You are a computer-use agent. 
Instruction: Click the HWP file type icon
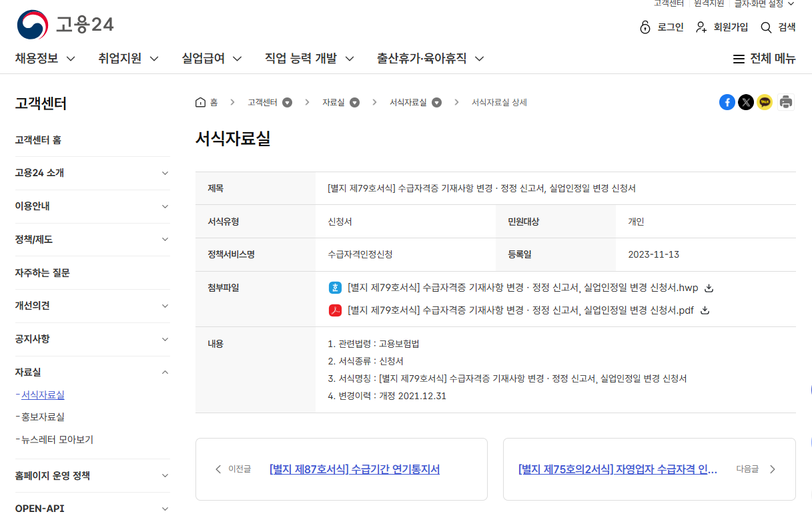click(x=335, y=288)
